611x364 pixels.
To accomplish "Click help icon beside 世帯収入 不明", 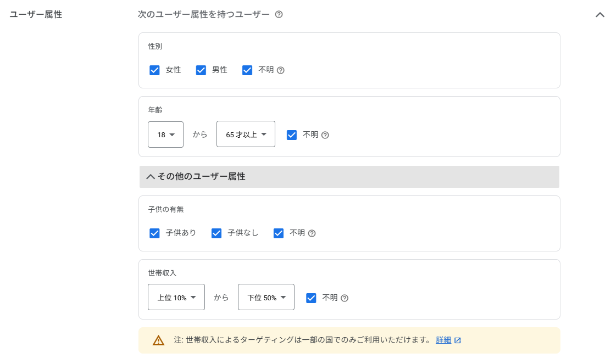I will 345,298.
